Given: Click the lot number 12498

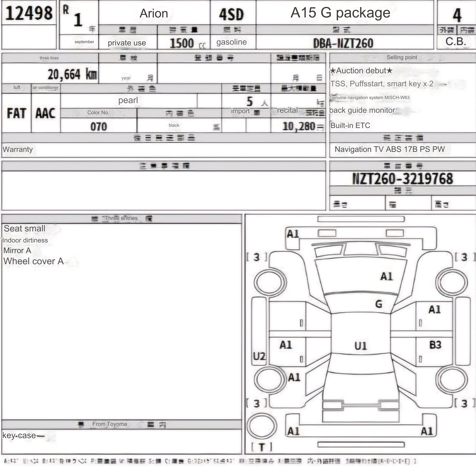Looking at the screenshot, I should [29, 13].
